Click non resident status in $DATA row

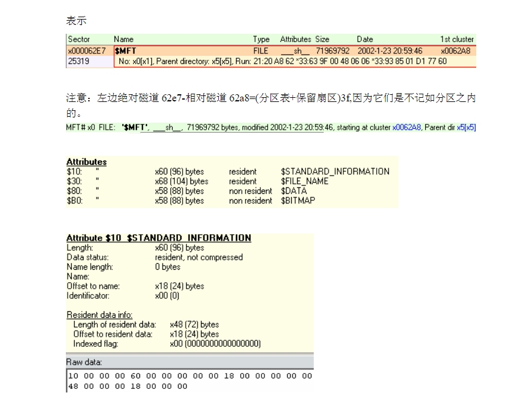click(250, 191)
